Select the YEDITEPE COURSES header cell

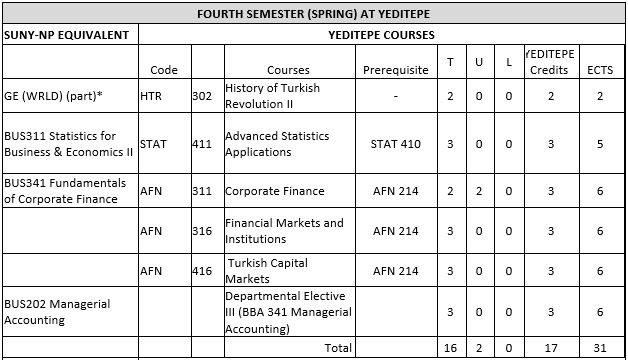[x=381, y=34]
